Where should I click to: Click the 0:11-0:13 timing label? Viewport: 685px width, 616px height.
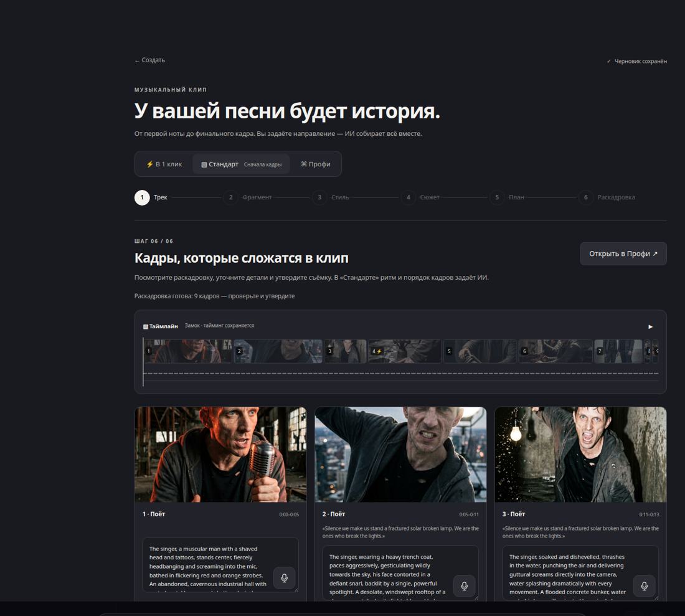pos(649,514)
